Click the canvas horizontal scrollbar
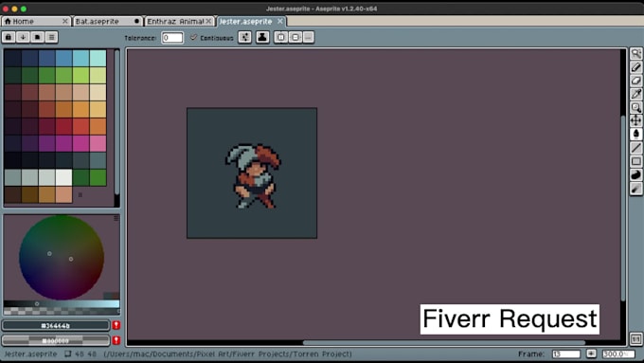644x363 pixels. pos(443,342)
